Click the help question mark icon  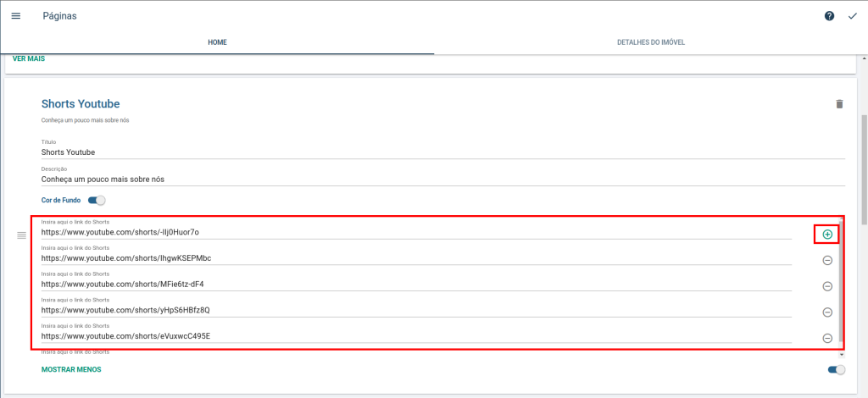[x=829, y=16]
